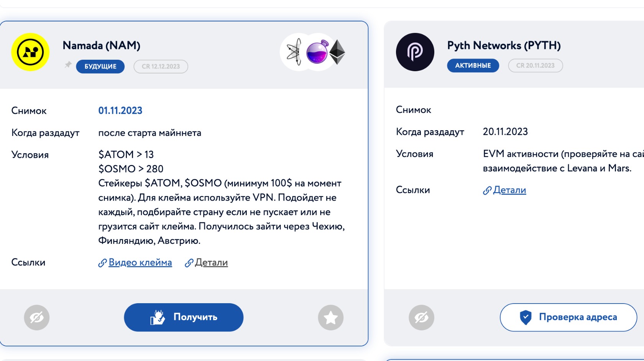The image size is (644, 361).
Task: Click the АКТИВНЫЕ status badge
Action: pyautogui.click(x=473, y=65)
